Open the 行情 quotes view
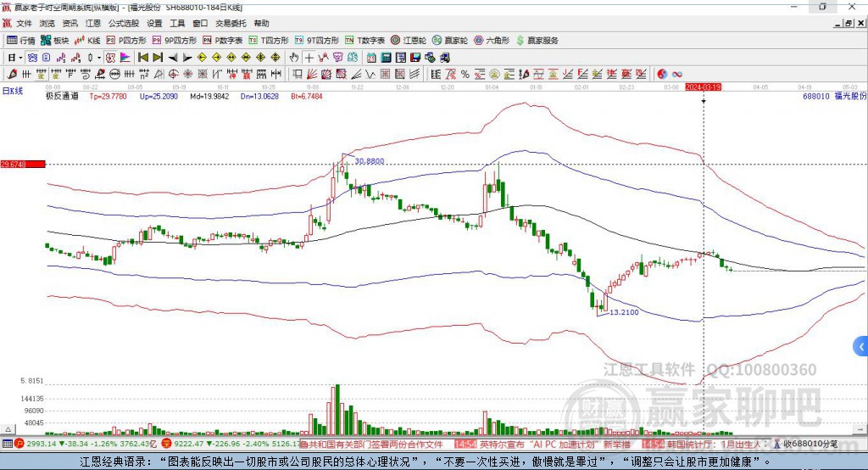Viewport: 868px width, 470px height. 20,41
